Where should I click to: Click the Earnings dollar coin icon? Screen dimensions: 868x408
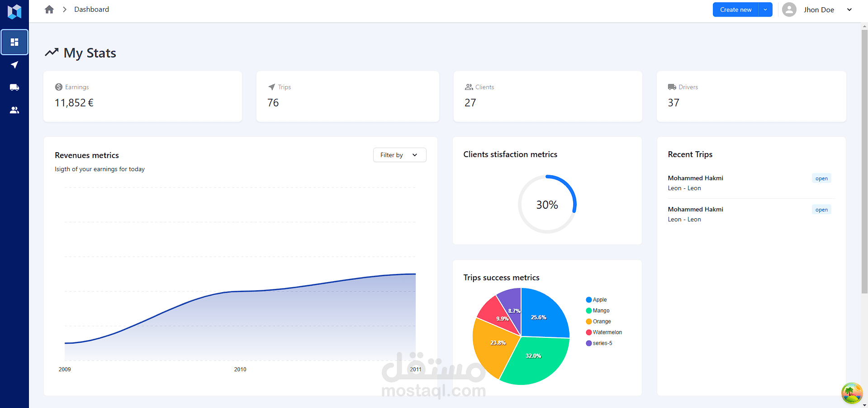pos(59,87)
